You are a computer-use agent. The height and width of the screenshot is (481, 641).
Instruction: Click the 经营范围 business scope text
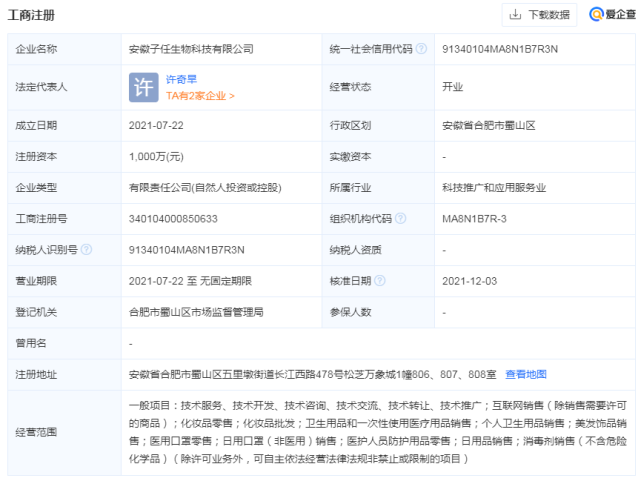coord(382,432)
